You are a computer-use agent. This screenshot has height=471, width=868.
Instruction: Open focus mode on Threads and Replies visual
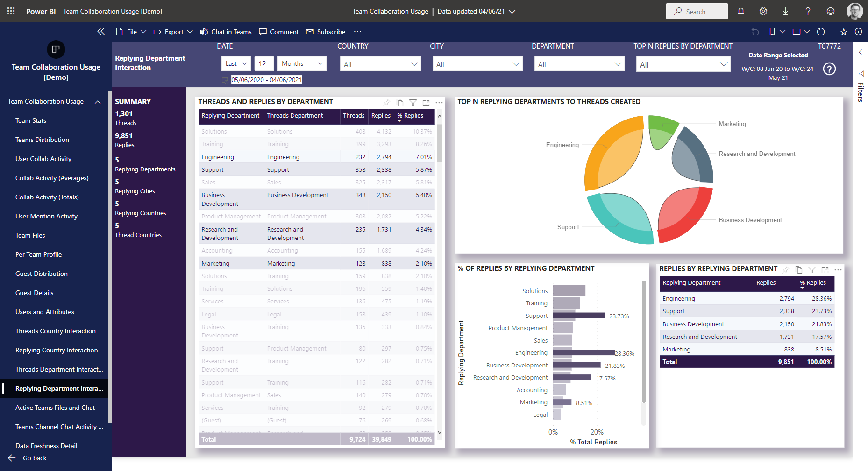[x=426, y=103]
